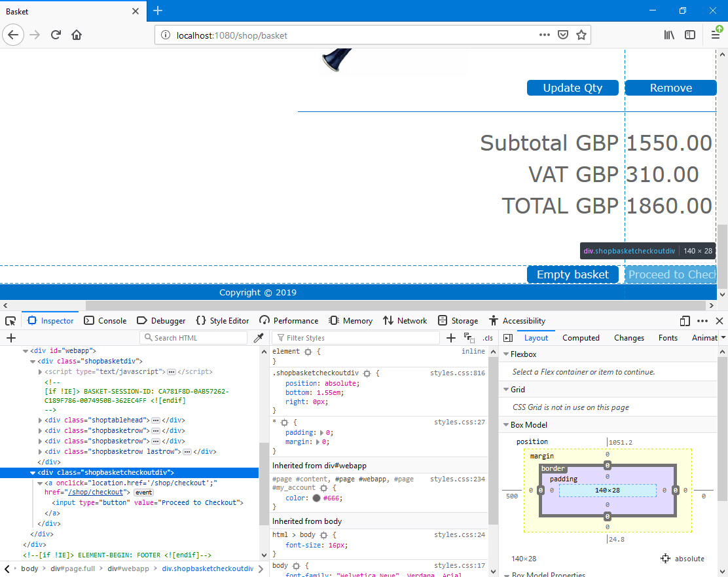Screen dimensions: 728x577
Task: Collapse the Flexbox section
Action: 506,354
